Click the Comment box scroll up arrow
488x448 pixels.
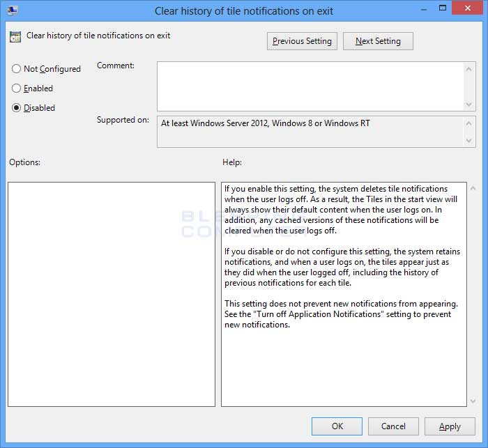click(469, 69)
